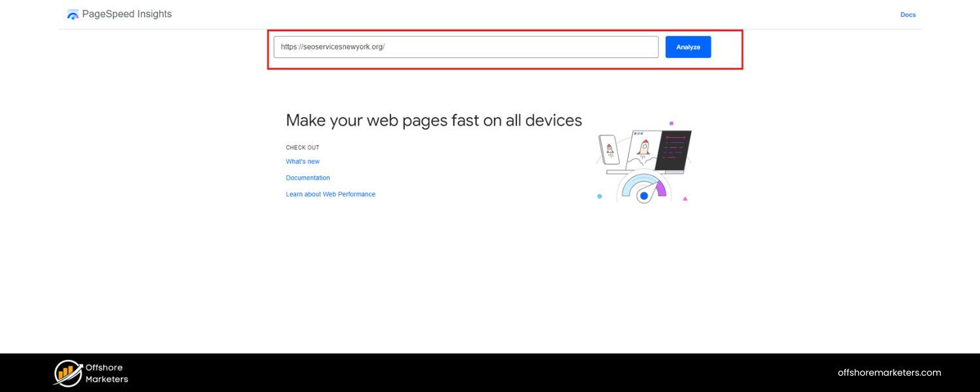Viewport: 980px width, 392px height.
Task: Click the Offshore Marketers logo in the footer
Action: click(x=90, y=372)
